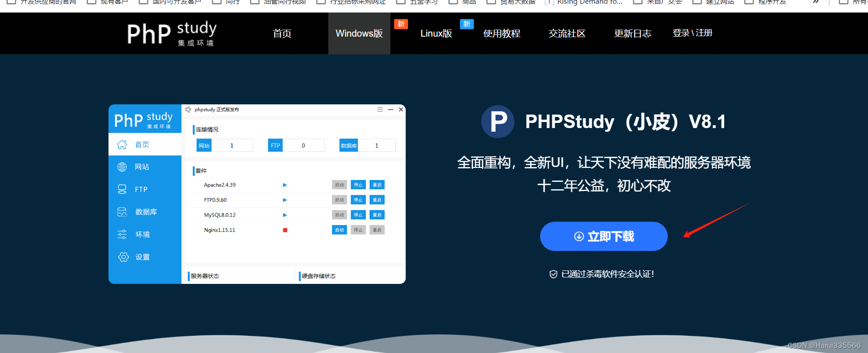Screen dimensions: 868x353
Task: Click the 首页 text label in app sidebar
Action: [x=142, y=145]
